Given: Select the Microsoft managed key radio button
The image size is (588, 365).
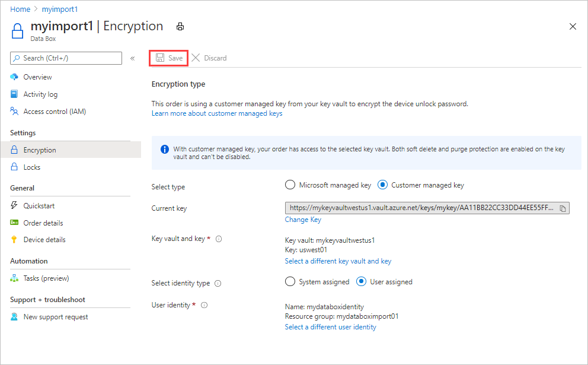Looking at the screenshot, I should tap(290, 185).
